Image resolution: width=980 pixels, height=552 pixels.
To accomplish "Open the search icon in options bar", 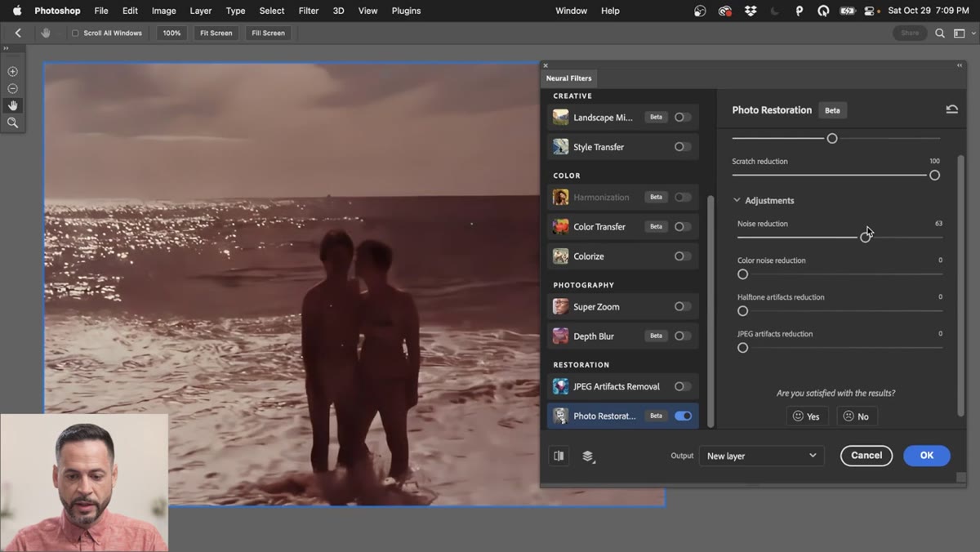I will [x=940, y=33].
